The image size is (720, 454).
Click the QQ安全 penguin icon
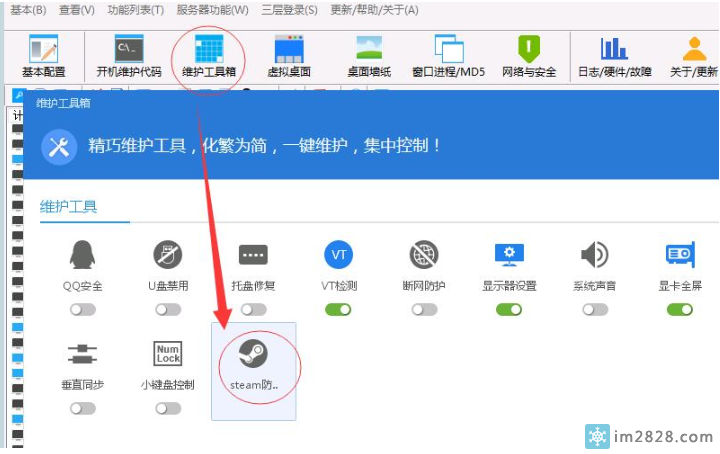(83, 255)
